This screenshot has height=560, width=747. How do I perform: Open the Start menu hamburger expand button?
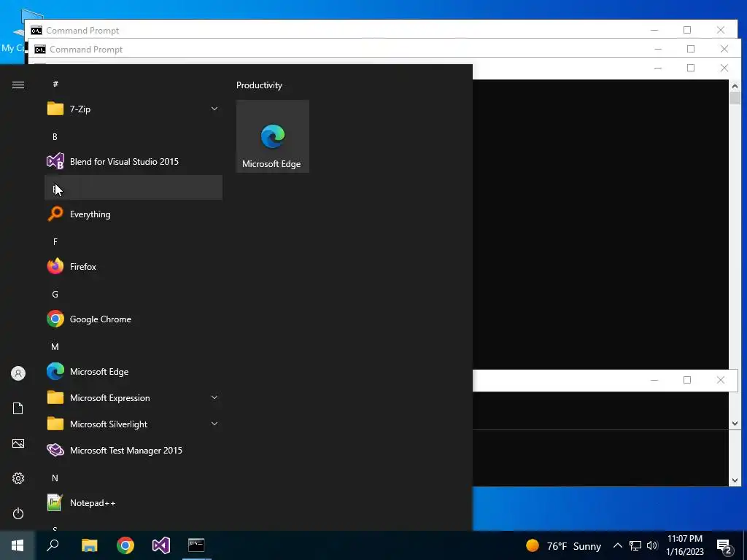tap(18, 85)
